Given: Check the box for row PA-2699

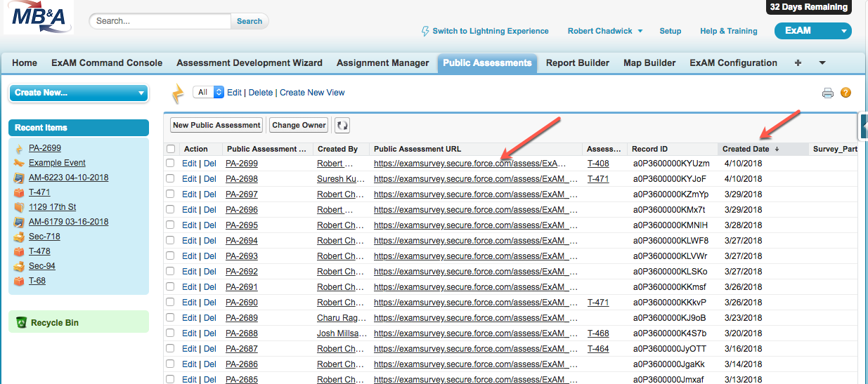Looking at the screenshot, I should click(170, 164).
